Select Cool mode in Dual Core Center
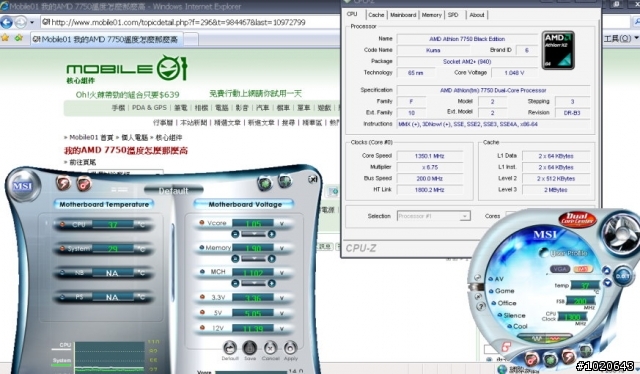 coord(517,326)
